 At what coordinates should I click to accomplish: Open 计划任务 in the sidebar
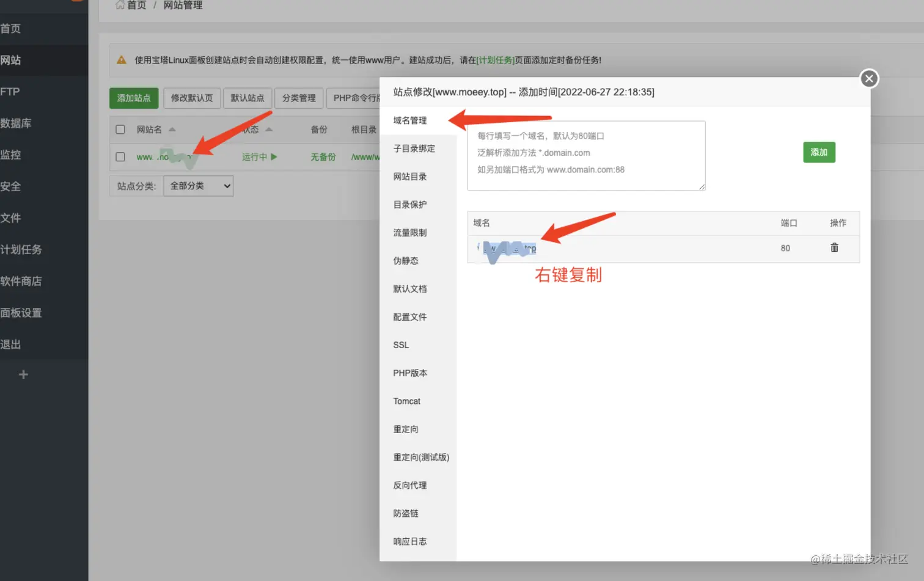(x=44, y=250)
